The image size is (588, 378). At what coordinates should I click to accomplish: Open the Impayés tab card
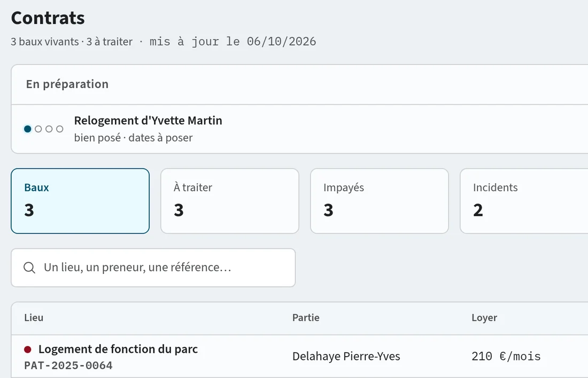tap(380, 201)
